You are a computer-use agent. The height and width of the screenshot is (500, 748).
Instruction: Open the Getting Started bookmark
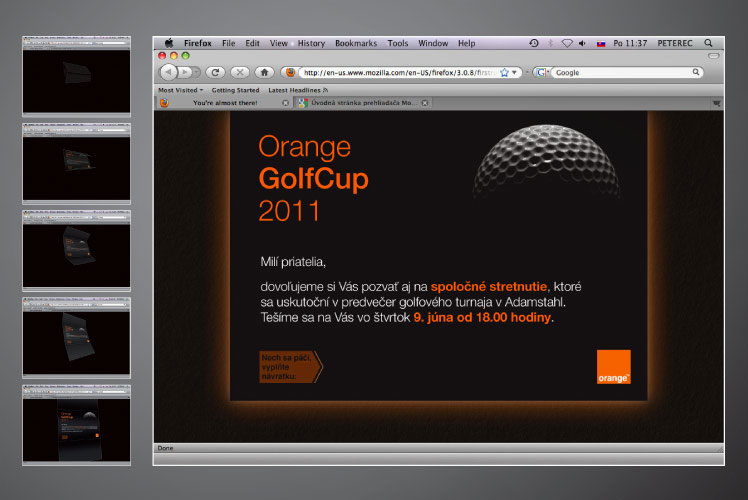point(235,90)
